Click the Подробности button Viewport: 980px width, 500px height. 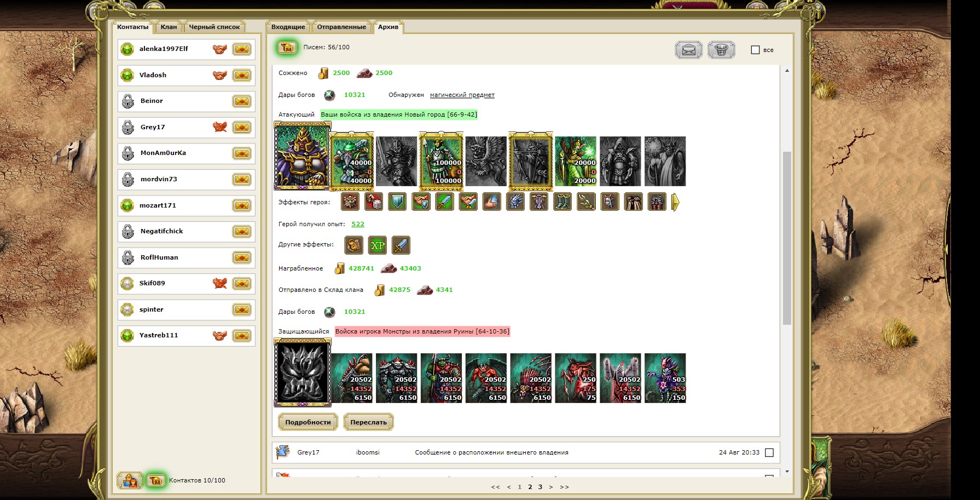tap(308, 422)
